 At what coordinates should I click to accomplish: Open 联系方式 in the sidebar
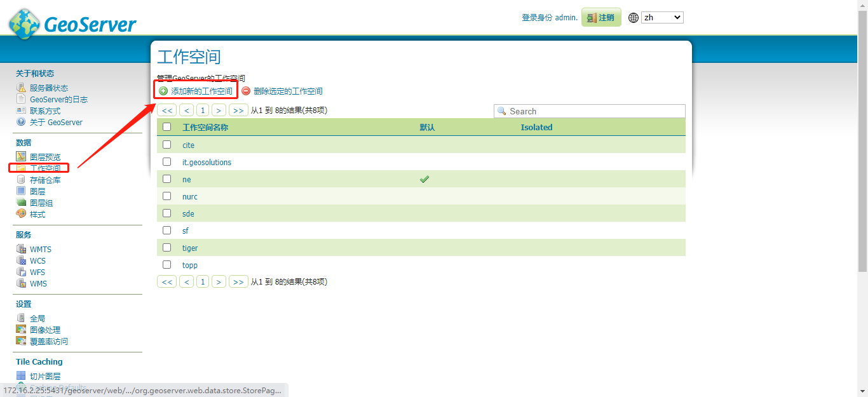pyautogui.click(x=45, y=111)
